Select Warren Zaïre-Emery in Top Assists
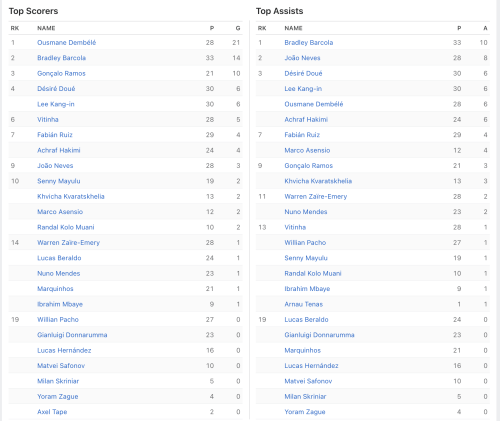500x421 pixels. (316, 196)
